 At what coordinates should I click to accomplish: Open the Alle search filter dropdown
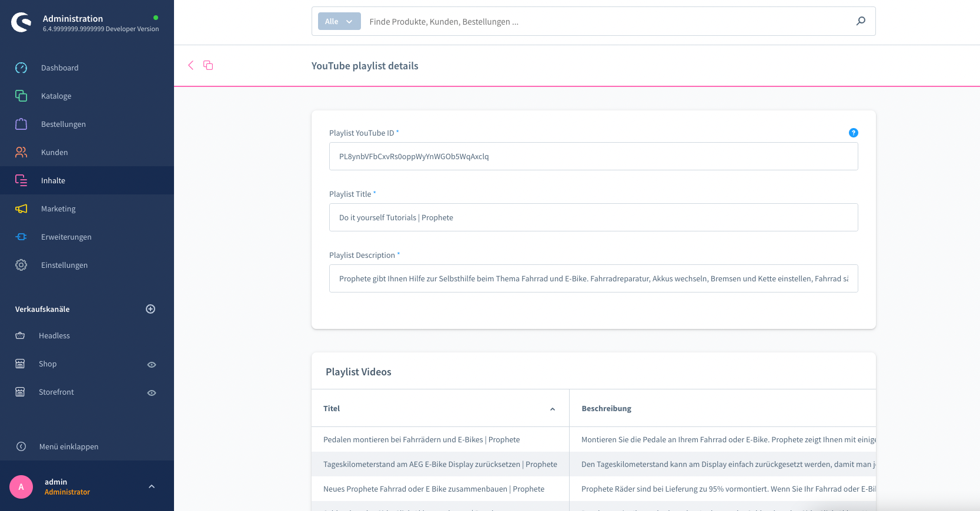(339, 21)
